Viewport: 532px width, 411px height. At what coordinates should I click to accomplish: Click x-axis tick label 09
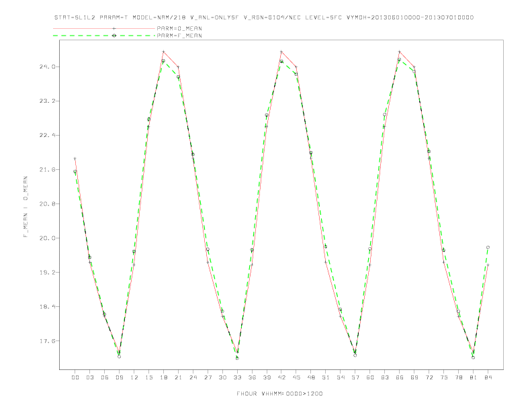click(119, 377)
